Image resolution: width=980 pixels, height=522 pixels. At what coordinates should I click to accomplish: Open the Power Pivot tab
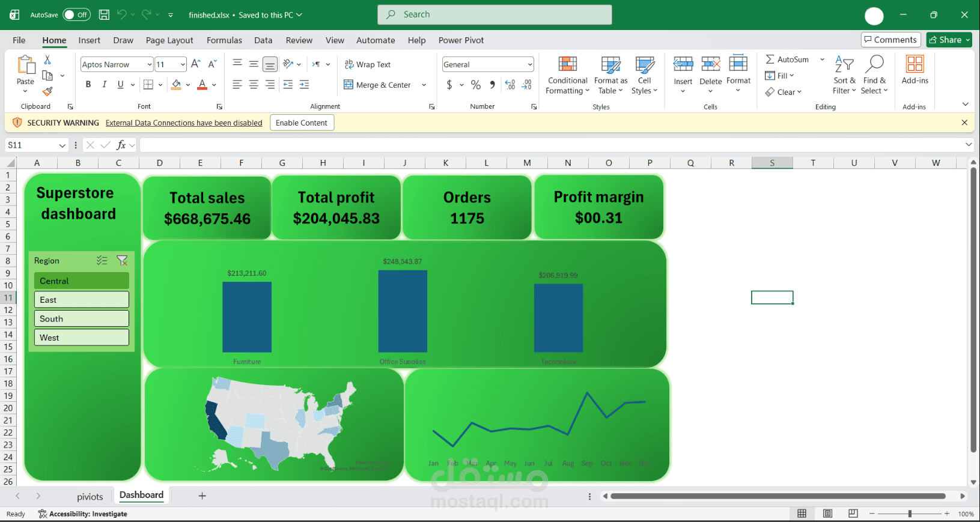click(461, 40)
